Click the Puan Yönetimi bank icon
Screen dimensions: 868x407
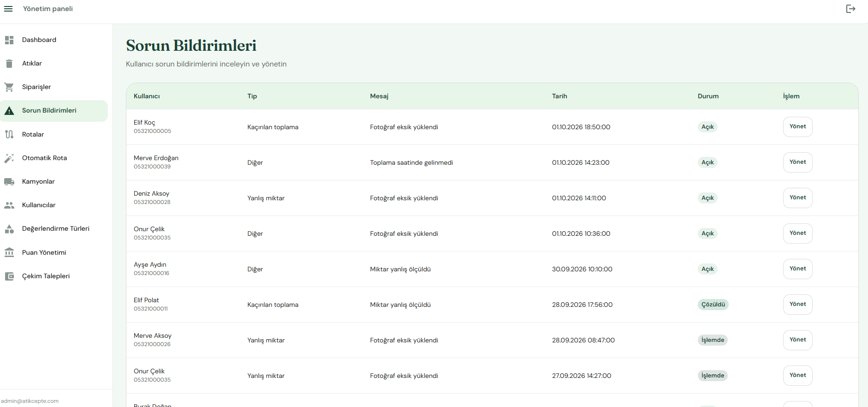(9, 252)
